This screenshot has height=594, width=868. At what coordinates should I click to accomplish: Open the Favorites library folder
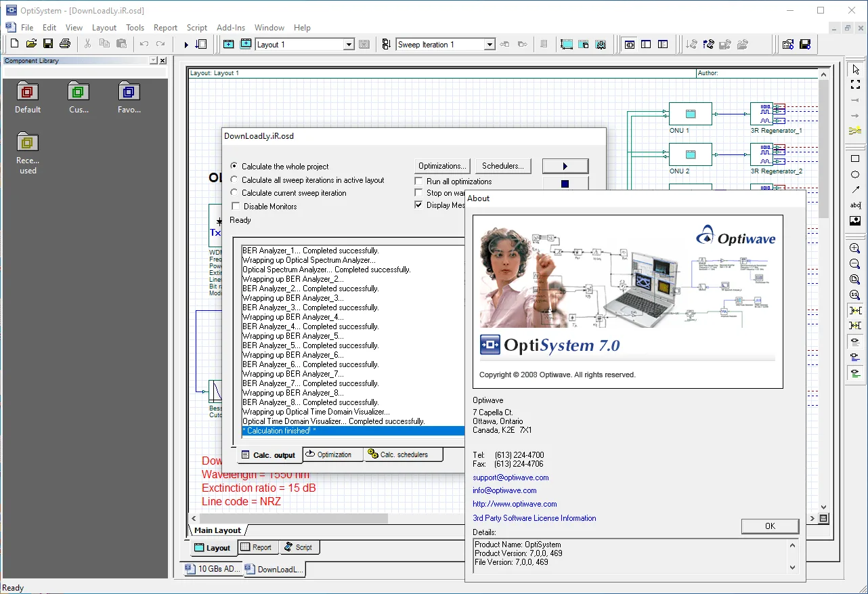coord(129,98)
